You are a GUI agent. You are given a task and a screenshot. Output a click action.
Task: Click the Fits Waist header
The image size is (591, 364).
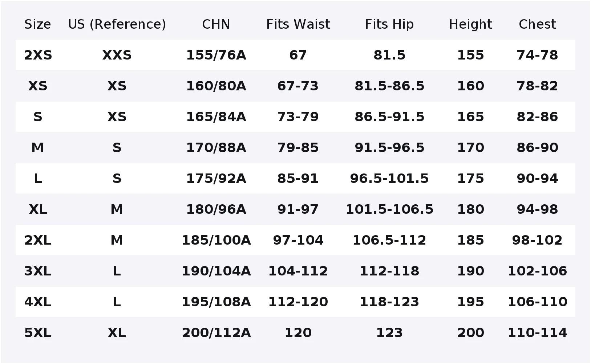(x=298, y=24)
